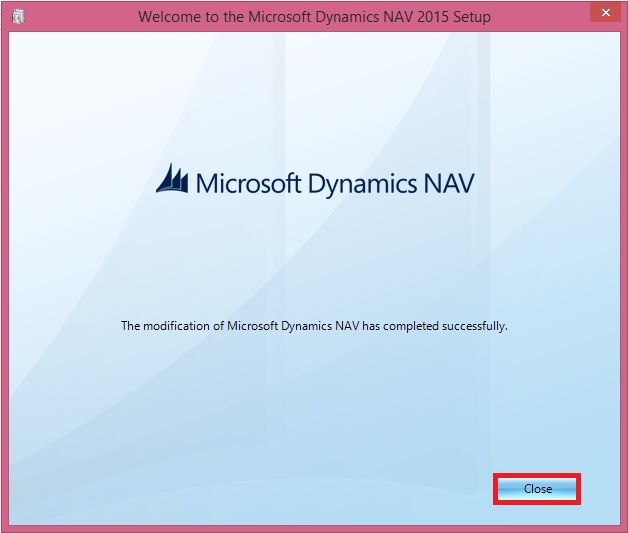Screen dimensions: 628x533
Task: Click the window title bar text
Action: pyautogui.click(x=314, y=17)
